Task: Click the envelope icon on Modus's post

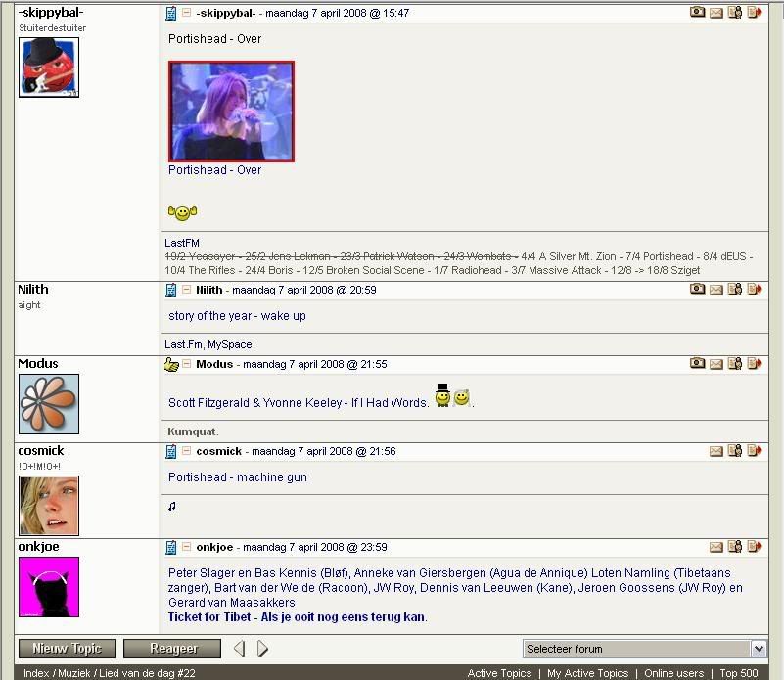Action: point(716,364)
